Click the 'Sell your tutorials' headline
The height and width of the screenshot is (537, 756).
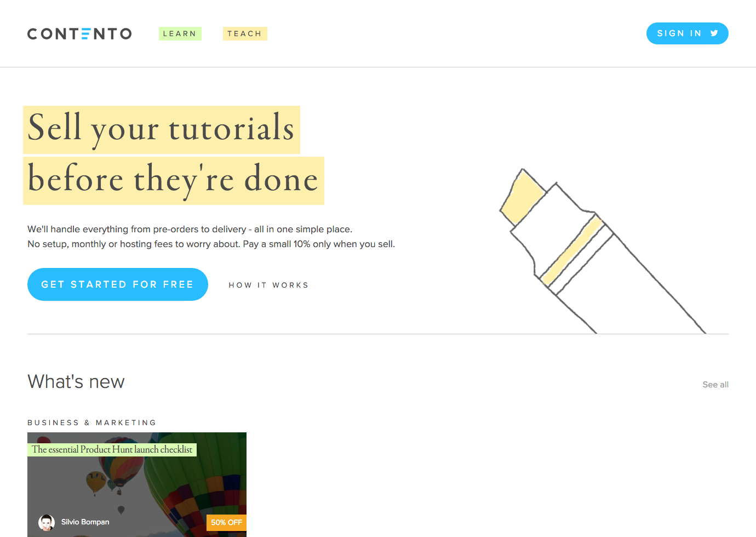pyautogui.click(x=162, y=129)
